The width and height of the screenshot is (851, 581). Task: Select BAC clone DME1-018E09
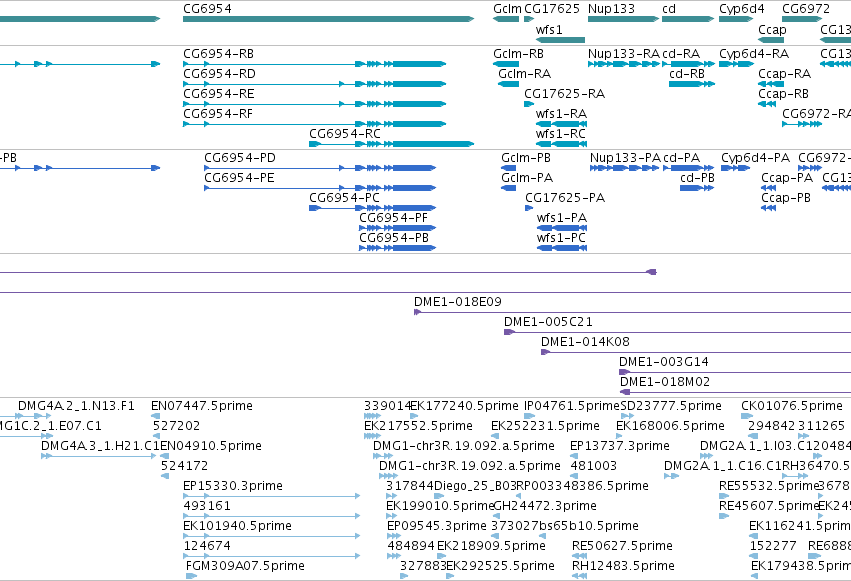click(x=458, y=302)
